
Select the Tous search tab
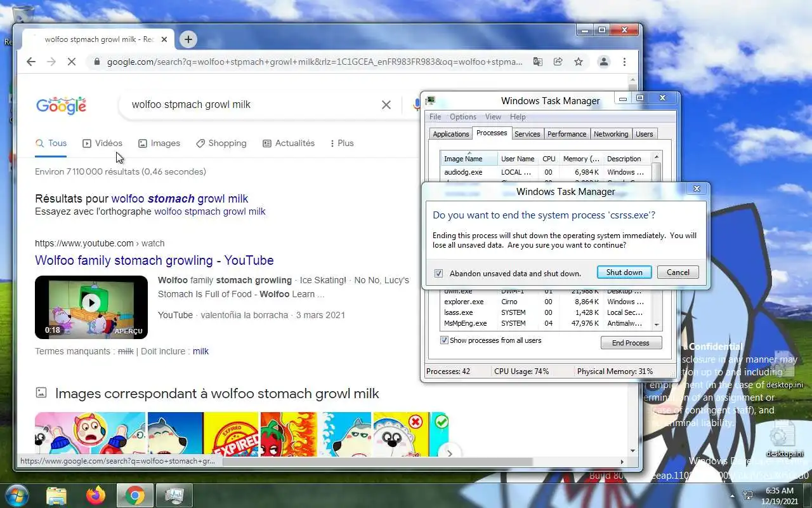tap(51, 143)
